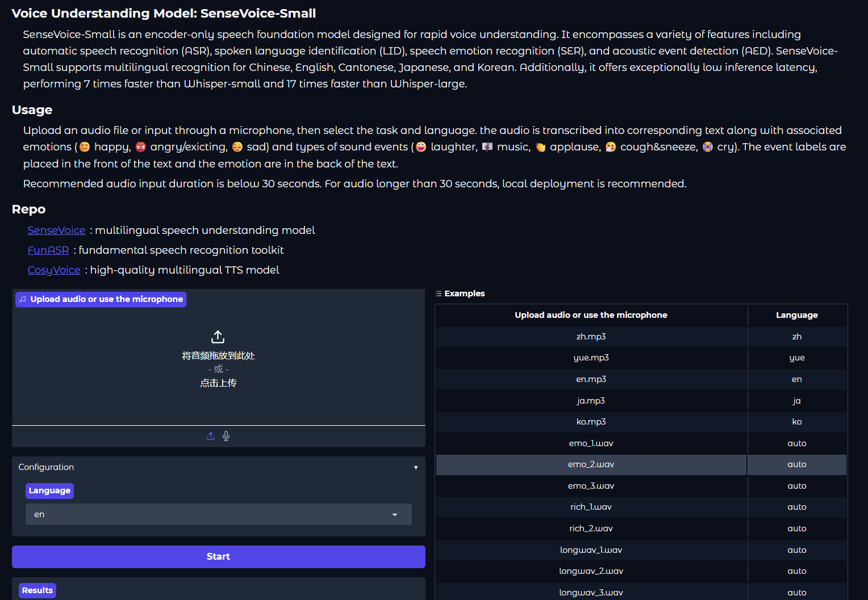Pick the emo_1.wav example
Image resolution: width=868 pixels, height=600 pixels.
click(x=591, y=443)
